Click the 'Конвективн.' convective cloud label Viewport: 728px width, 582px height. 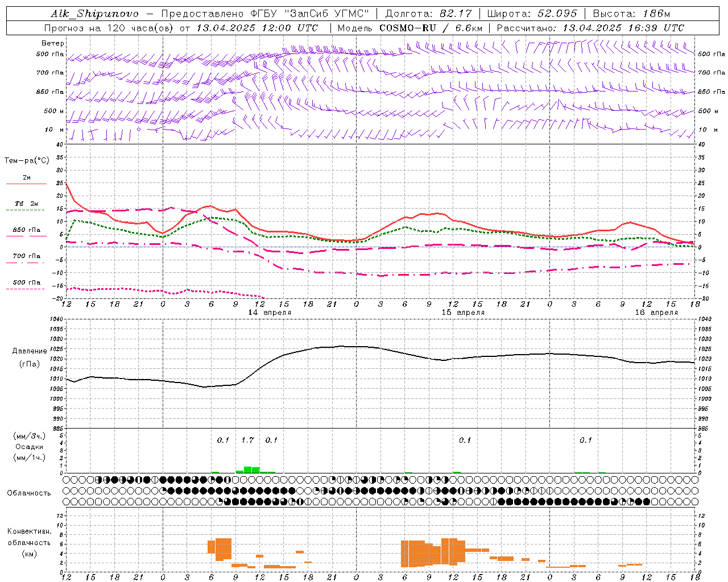point(29,531)
